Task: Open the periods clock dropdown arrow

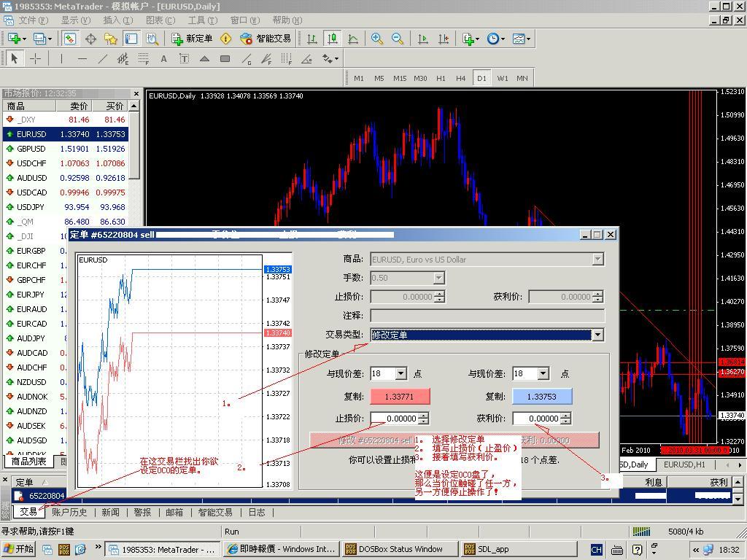Action: (503, 39)
